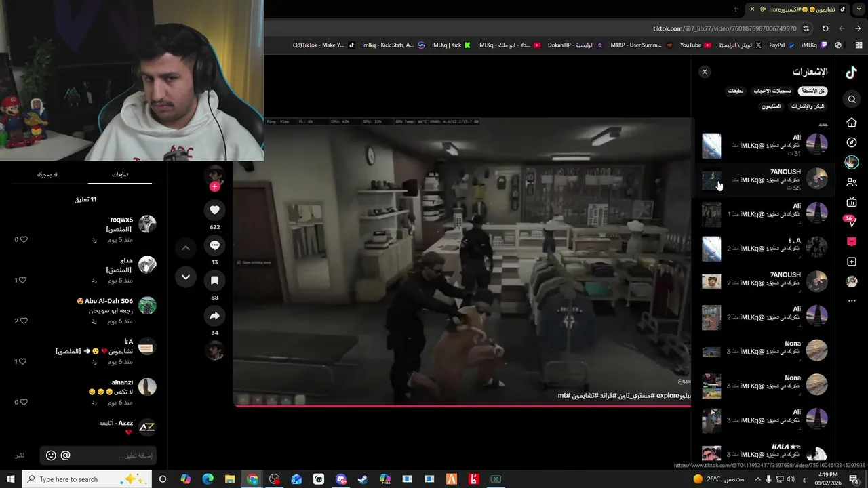This screenshot has width=868, height=488.
Task: Switch to the تعليقات comments tab
Action: (120, 175)
